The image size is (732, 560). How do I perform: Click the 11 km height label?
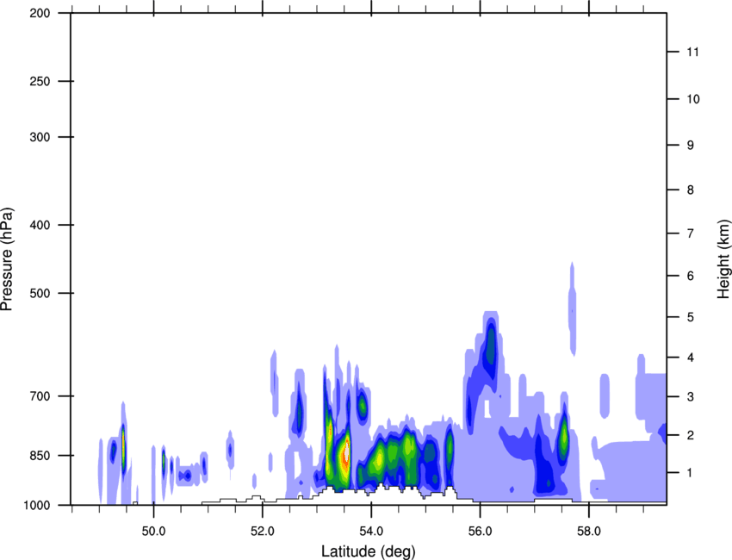[693, 52]
